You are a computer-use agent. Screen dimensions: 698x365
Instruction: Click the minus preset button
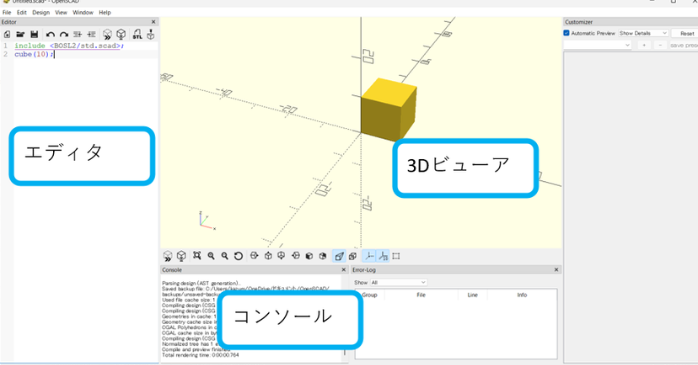click(660, 45)
